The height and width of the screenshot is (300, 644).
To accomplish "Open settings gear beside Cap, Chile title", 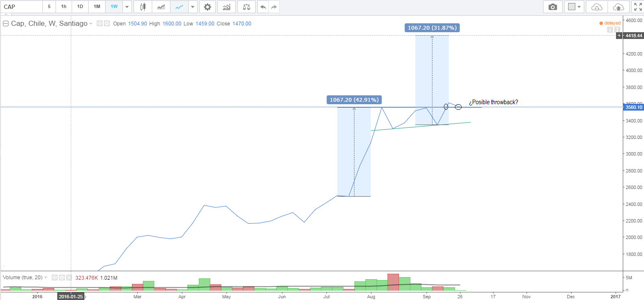I will click(x=107, y=24).
